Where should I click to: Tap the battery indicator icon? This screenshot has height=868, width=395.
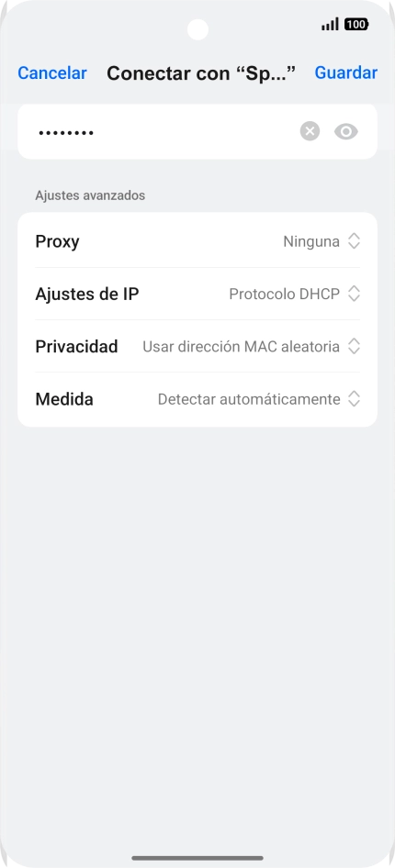tap(356, 25)
